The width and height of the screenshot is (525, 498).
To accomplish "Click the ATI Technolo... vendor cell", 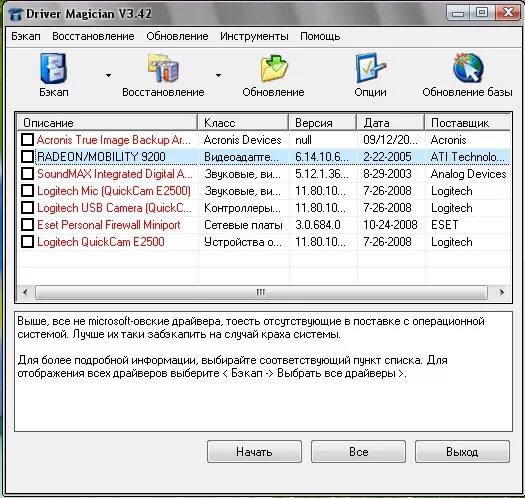I will [x=467, y=157].
